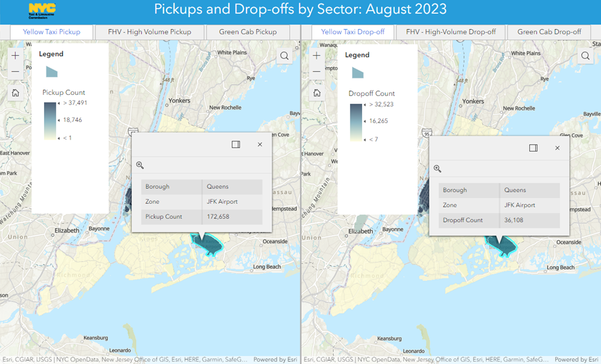This screenshot has height=364, width=601.
Task: Click the dashboard title header
Action: [300, 9]
